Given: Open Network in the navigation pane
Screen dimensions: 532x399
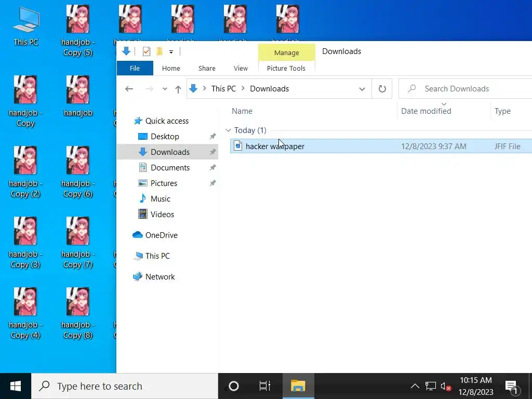Looking at the screenshot, I should 160,276.
